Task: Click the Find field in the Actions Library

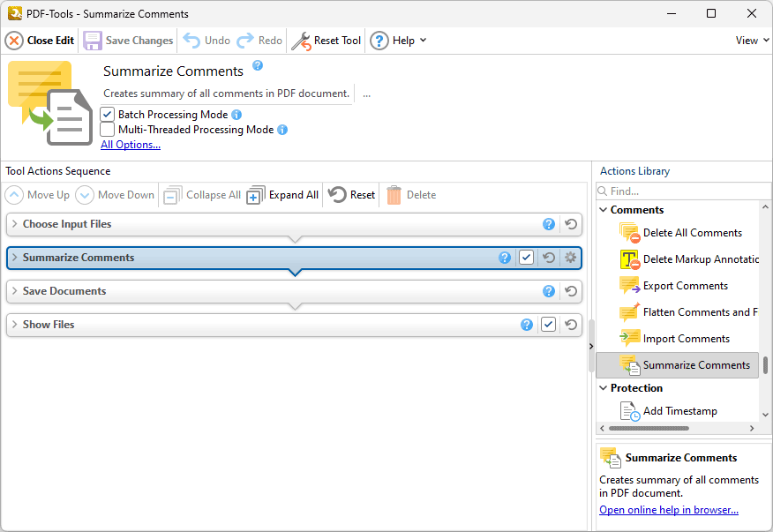Action: (x=683, y=191)
